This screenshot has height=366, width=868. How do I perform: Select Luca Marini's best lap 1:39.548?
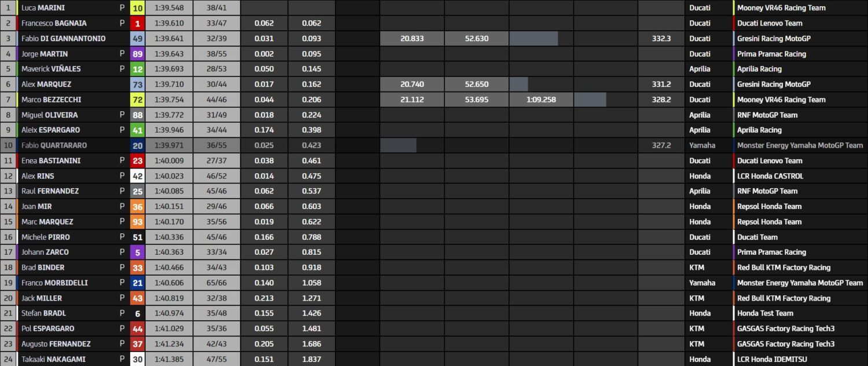(168, 8)
